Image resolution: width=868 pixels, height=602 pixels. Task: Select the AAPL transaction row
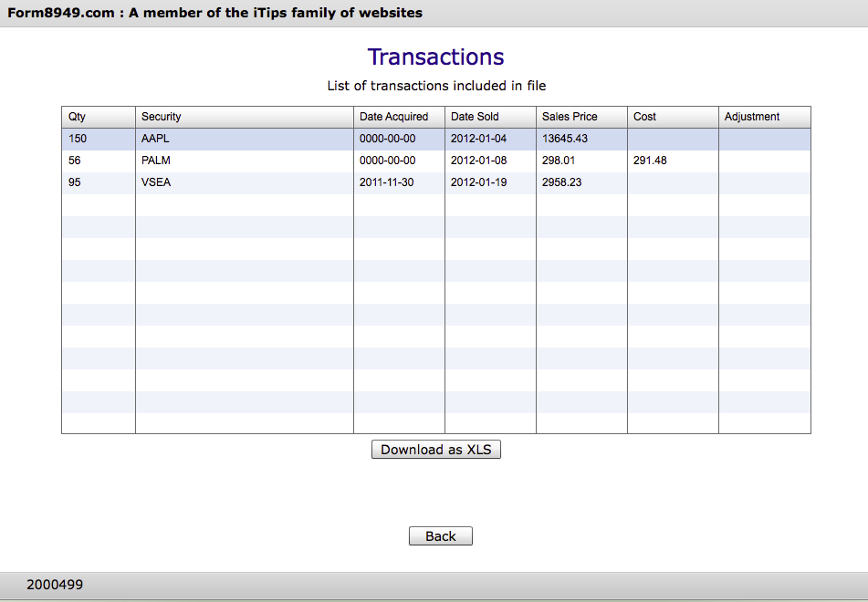pos(244,139)
